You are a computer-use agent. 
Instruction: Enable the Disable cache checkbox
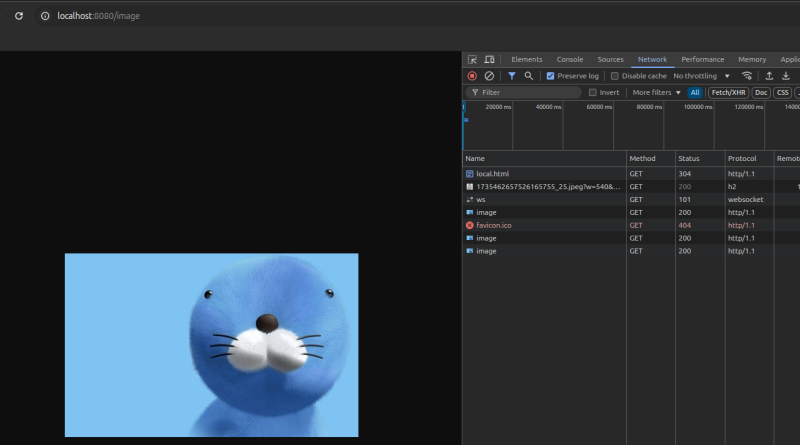tap(615, 76)
